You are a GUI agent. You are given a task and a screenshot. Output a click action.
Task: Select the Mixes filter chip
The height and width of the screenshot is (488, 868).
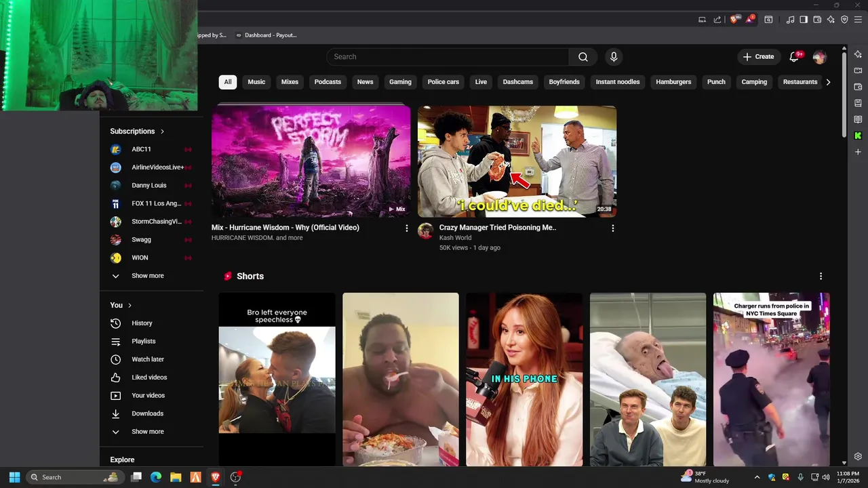pos(290,82)
